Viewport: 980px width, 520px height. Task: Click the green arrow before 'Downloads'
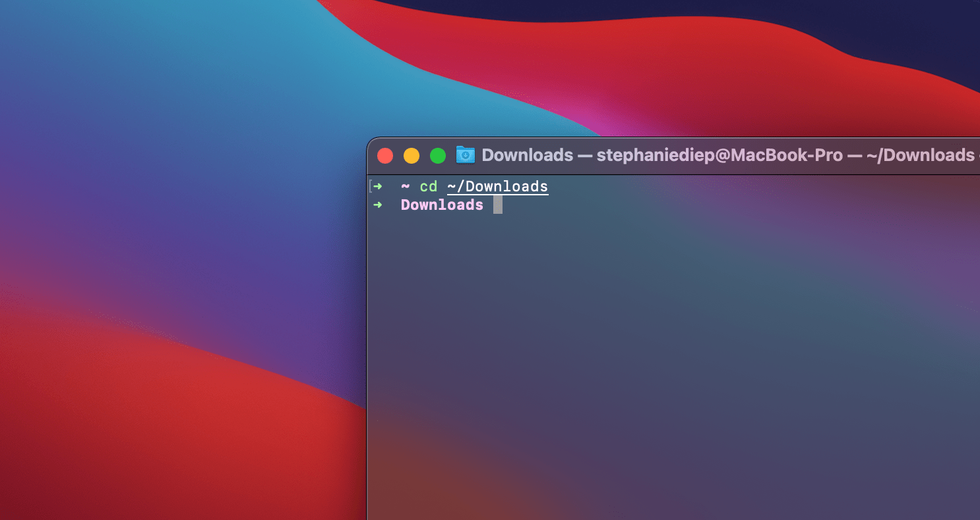(x=378, y=205)
